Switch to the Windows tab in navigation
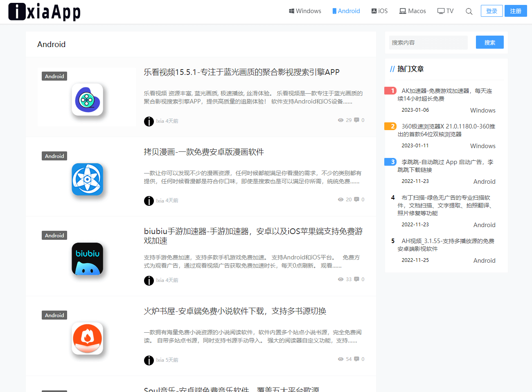532x392 pixels. point(305,11)
